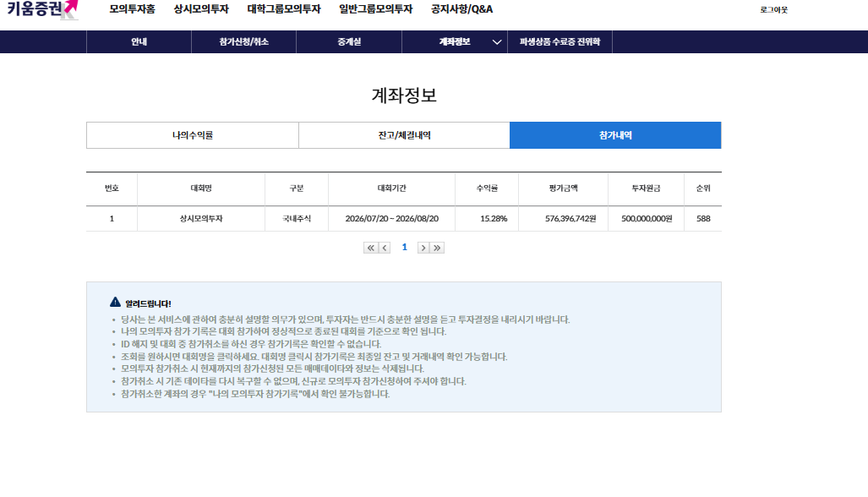This screenshot has height=497, width=868.
Task: Select 파생상품 수료증 진위확인 item
Action: click(x=560, y=42)
